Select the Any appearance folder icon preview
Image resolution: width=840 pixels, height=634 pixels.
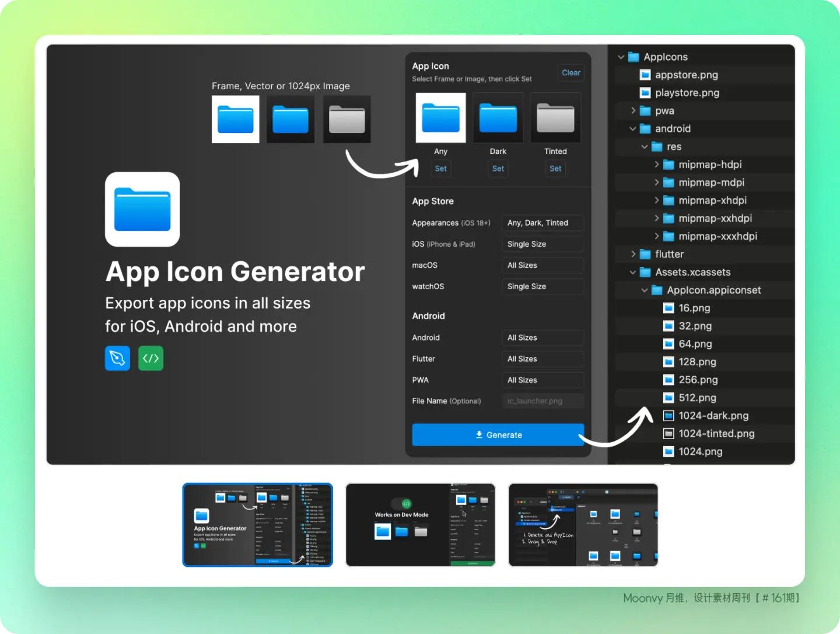[x=440, y=118]
